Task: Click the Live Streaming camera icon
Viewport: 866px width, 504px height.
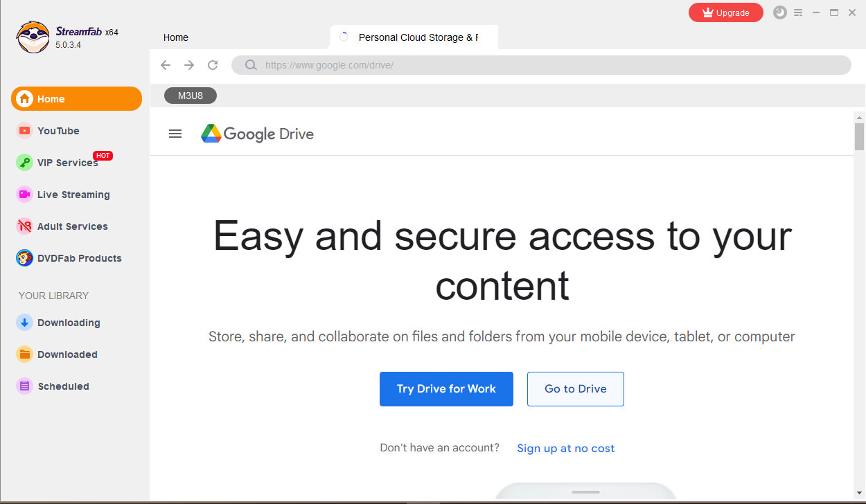Action: (25, 194)
